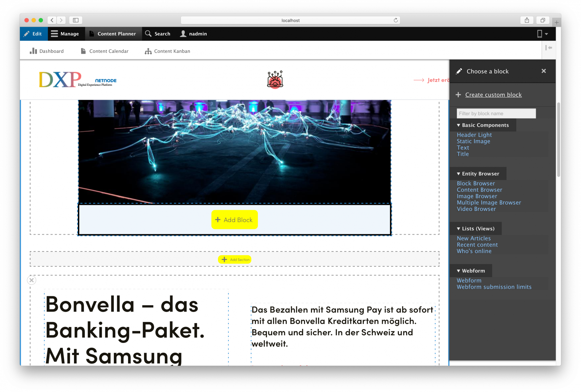
Task: Show all tabs overview button
Action: pyautogui.click(x=543, y=20)
